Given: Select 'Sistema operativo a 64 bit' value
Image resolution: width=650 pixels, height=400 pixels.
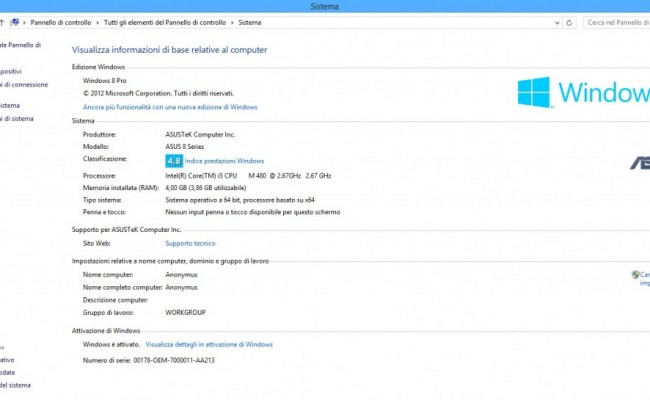Looking at the screenshot, I should (x=240, y=200).
